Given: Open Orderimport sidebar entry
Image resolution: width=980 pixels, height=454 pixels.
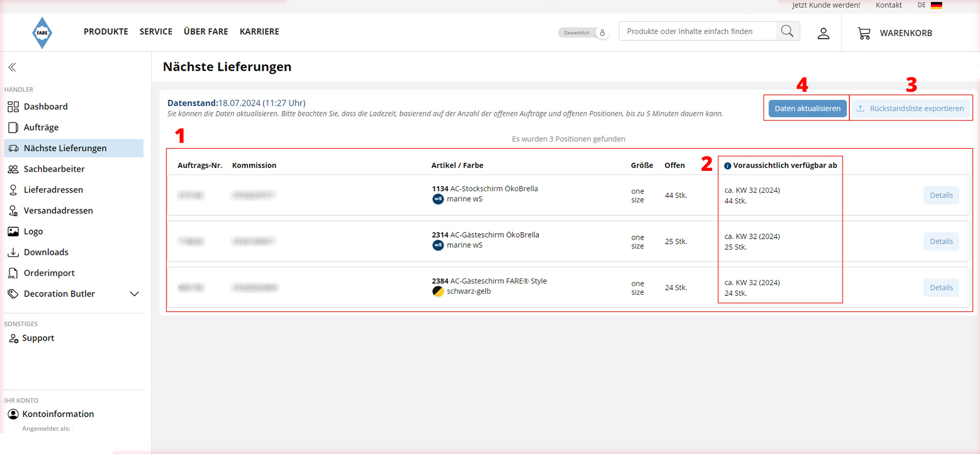Looking at the screenshot, I should (x=73, y=273).
